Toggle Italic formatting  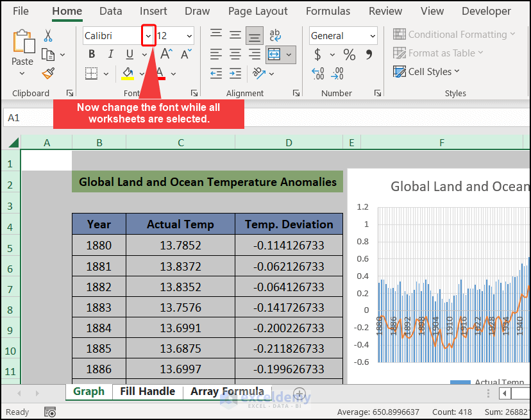click(x=110, y=55)
